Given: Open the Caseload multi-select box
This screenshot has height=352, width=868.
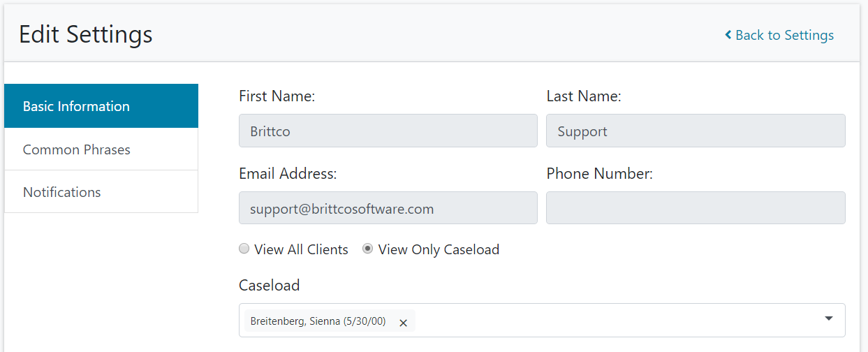Looking at the screenshot, I should click(x=615, y=321).
